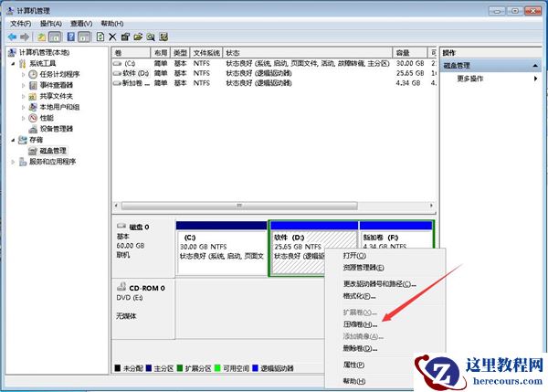Click the horizontal scrollbar right arrow
The height and width of the screenshot is (392, 548).
[x=432, y=206]
